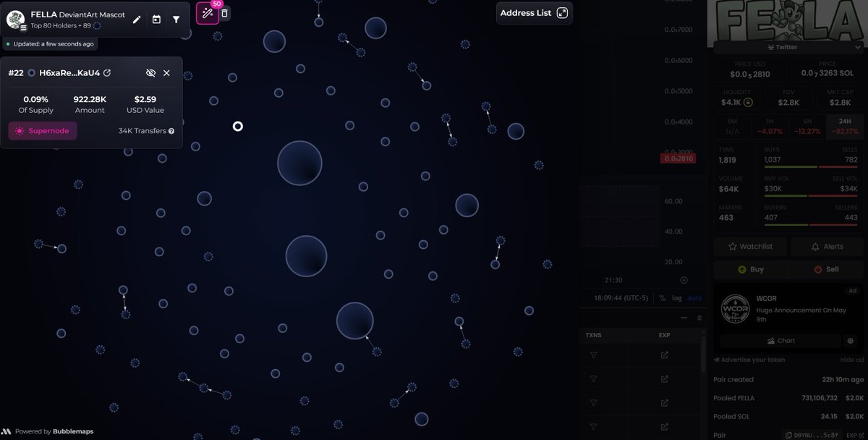The width and height of the screenshot is (868, 440).
Task: Select the 24H timeframe tab
Action: (x=845, y=127)
